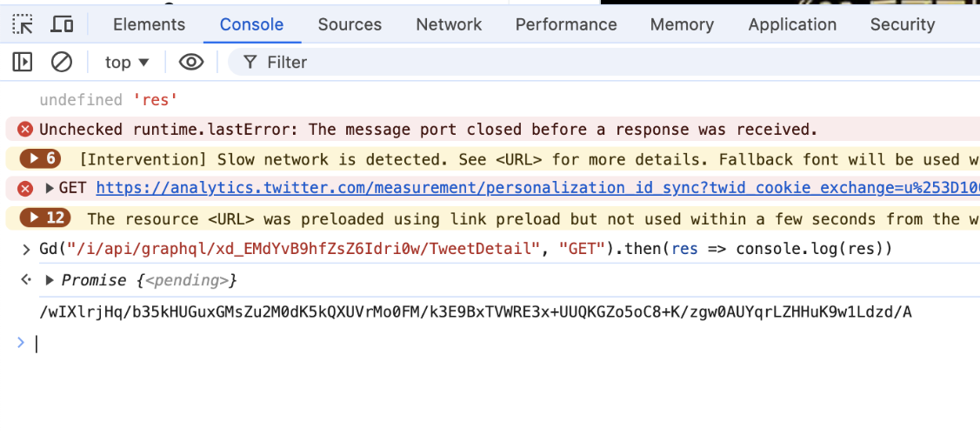Open the Network tab
This screenshot has width=980, height=435.
click(x=449, y=24)
